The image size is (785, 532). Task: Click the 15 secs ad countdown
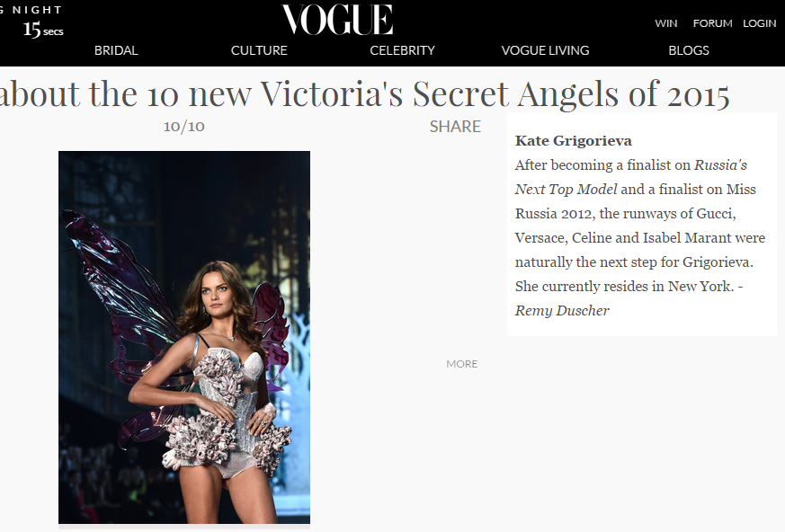(x=43, y=30)
